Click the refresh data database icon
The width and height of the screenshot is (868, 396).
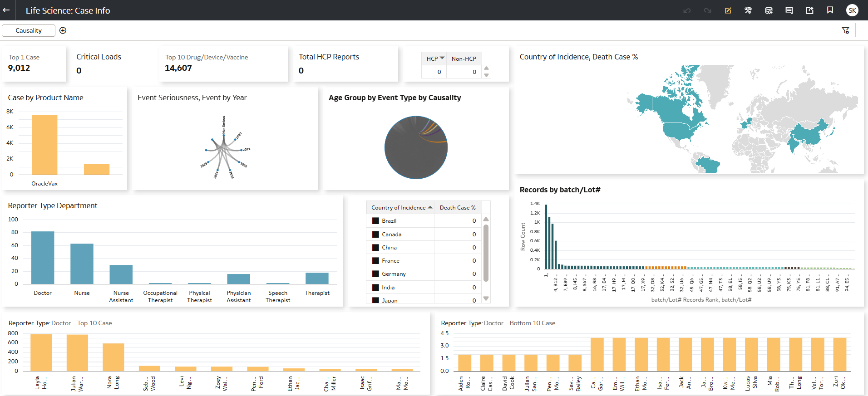pos(769,10)
